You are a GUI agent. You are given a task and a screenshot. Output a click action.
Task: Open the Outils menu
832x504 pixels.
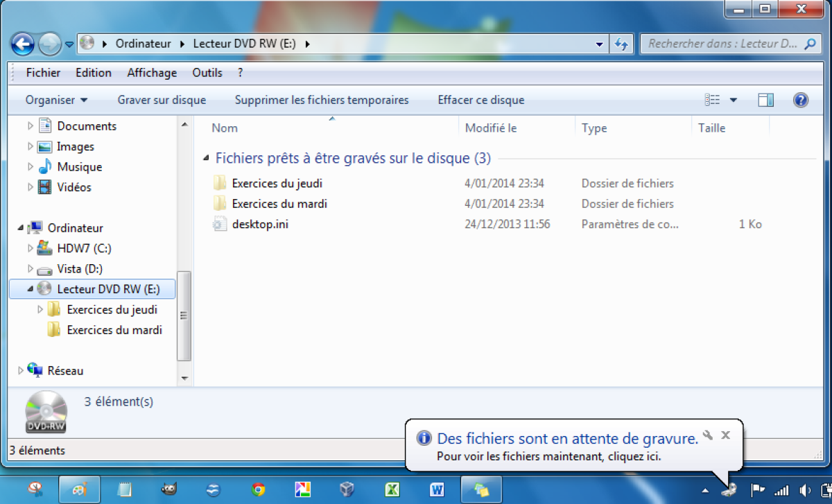[x=207, y=72]
